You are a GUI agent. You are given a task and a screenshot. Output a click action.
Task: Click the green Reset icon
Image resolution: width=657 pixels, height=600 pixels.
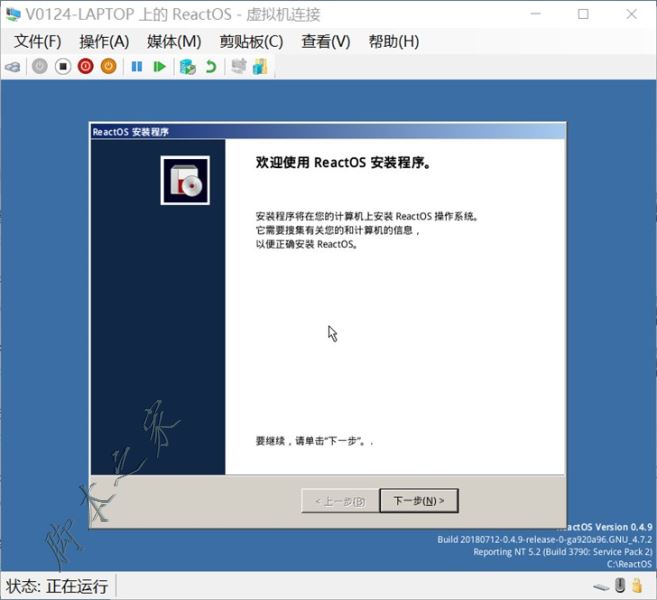pyautogui.click(x=159, y=67)
